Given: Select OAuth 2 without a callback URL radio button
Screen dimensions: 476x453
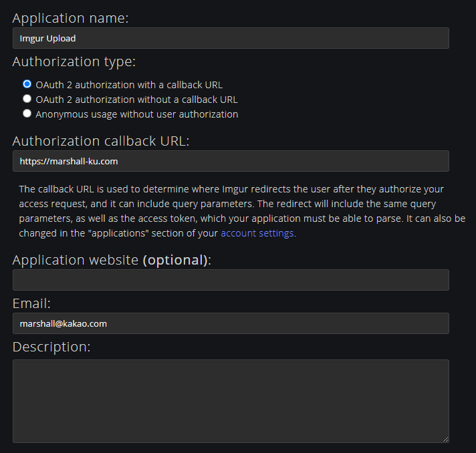Looking at the screenshot, I should 27,99.
